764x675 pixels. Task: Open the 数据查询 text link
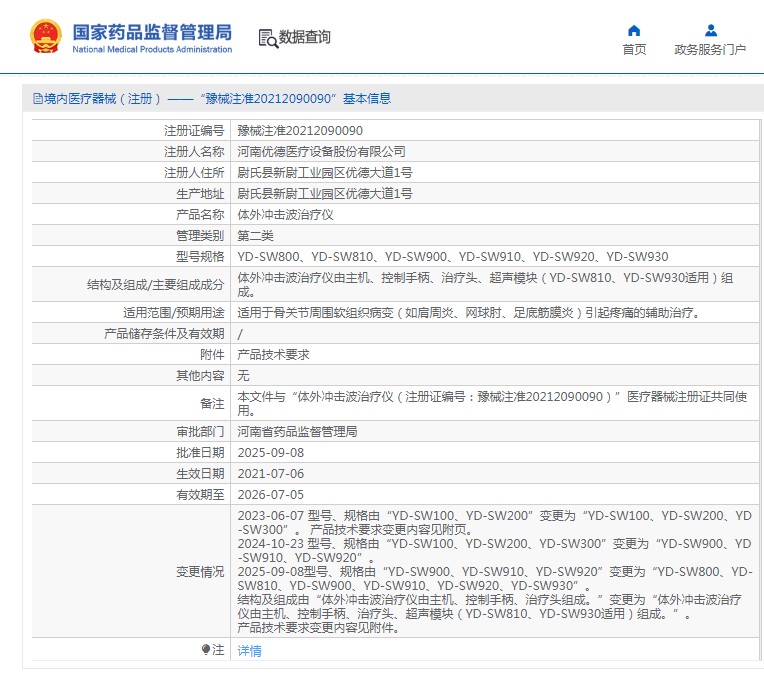click(x=304, y=38)
